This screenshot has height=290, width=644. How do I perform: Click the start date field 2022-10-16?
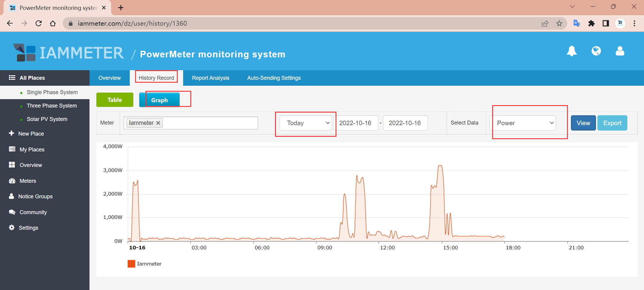tap(355, 123)
